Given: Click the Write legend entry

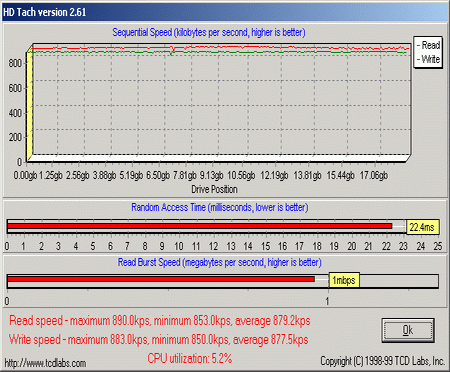Looking at the screenshot, I should 429,59.
